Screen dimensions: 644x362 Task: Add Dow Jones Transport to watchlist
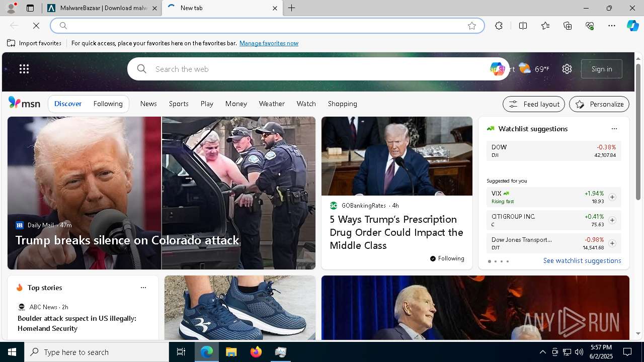(x=612, y=243)
